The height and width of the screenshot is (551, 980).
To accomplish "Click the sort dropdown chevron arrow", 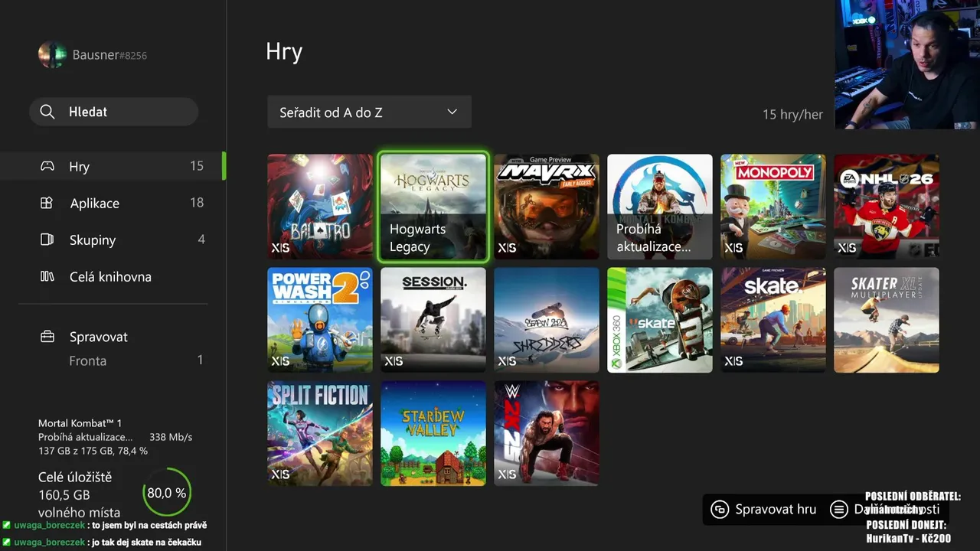I will point(452,112).
